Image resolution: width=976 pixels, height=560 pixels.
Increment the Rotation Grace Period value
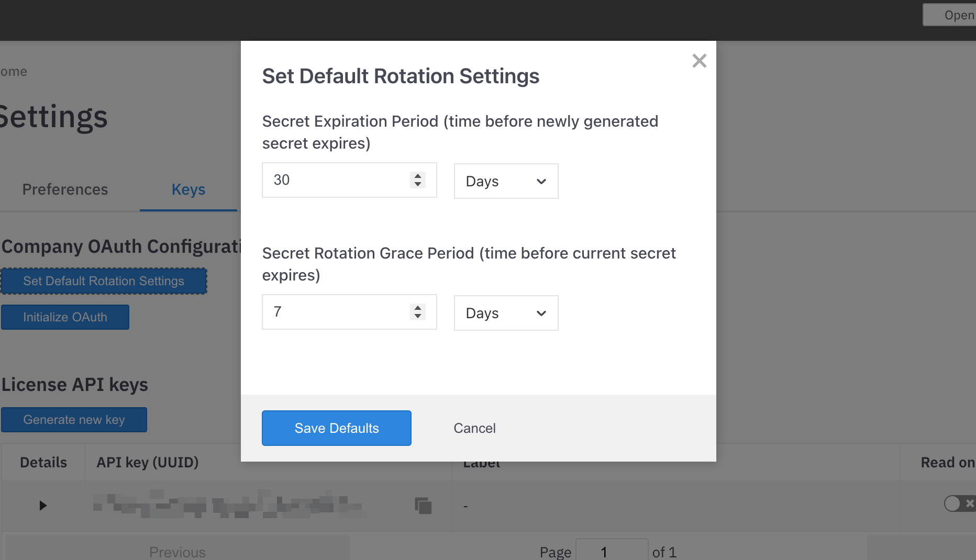(x=417, y=308)
